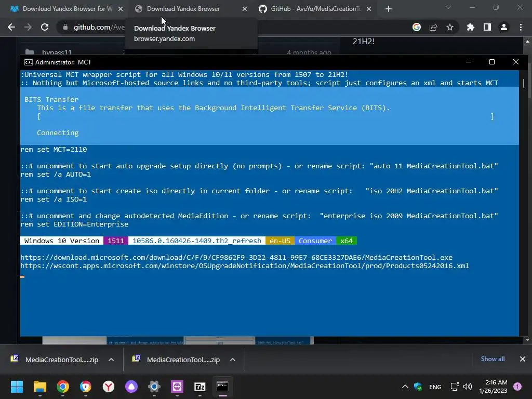Click the rem set MCT=2110 line
The width and height of the screenshot is (532, 399).
tap(54, 149)
